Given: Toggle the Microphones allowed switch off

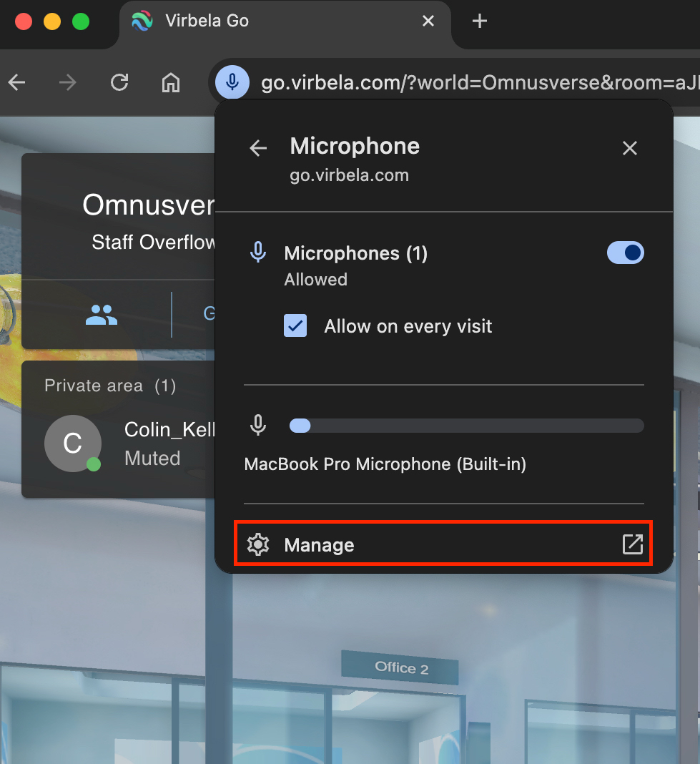Looking at the screenshot, I should pyautogui.click(x=625, y=253).
